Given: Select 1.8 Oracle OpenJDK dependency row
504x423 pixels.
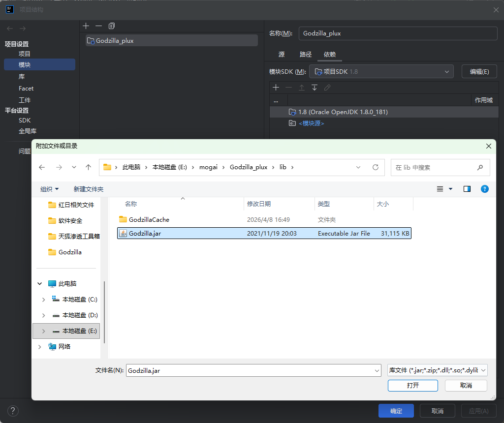Looking at the screenshot, I should pos(384,112).
